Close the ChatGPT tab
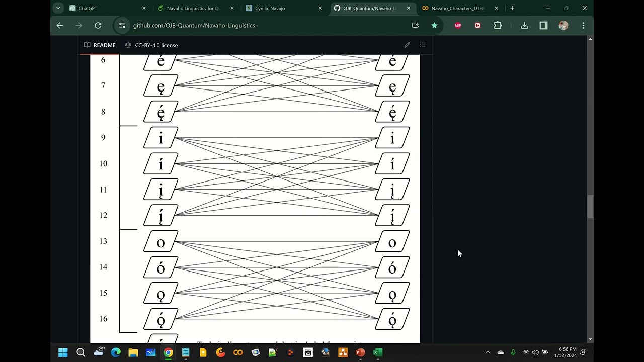 tap(144, 8)
